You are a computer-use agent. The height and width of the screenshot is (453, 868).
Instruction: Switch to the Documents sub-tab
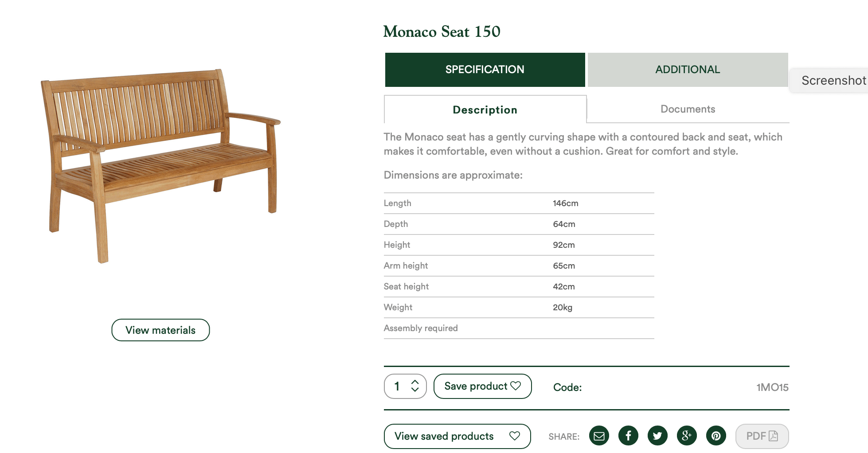(x=688, y=109)
